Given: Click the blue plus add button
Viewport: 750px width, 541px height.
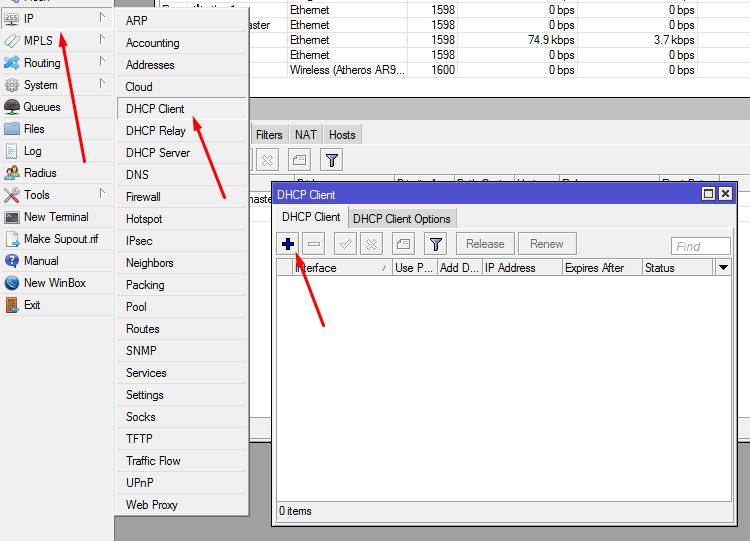Looking at the screenshot, I should point(288,244).
